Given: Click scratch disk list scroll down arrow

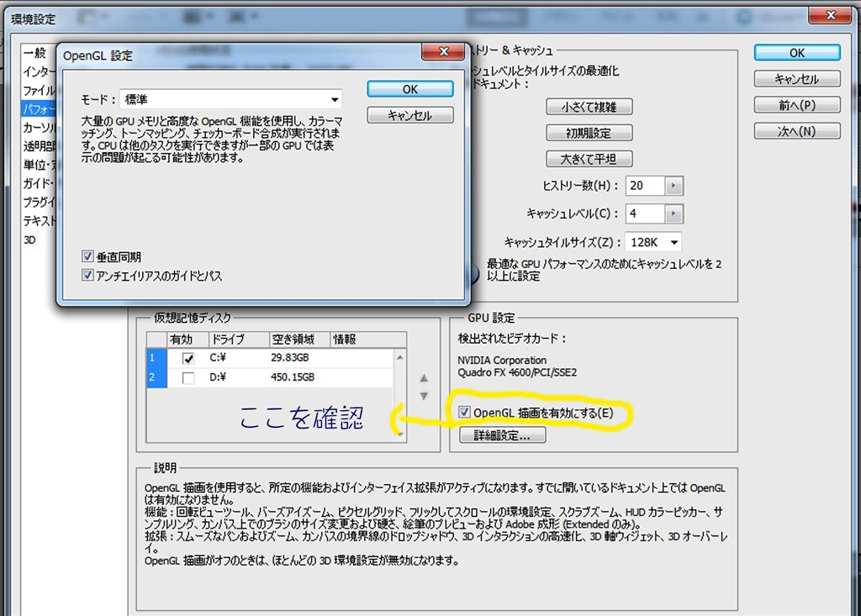Looking at the screenshot, I should click(x=399, y=434).
